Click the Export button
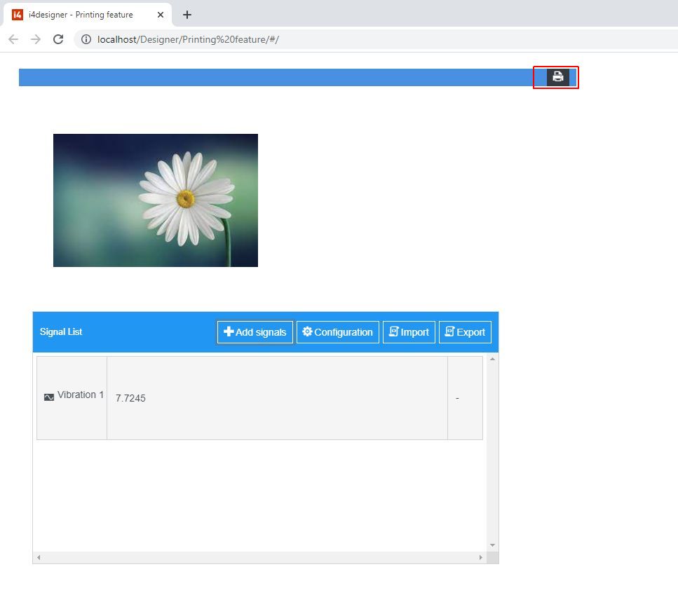 (x=466, y=332)
